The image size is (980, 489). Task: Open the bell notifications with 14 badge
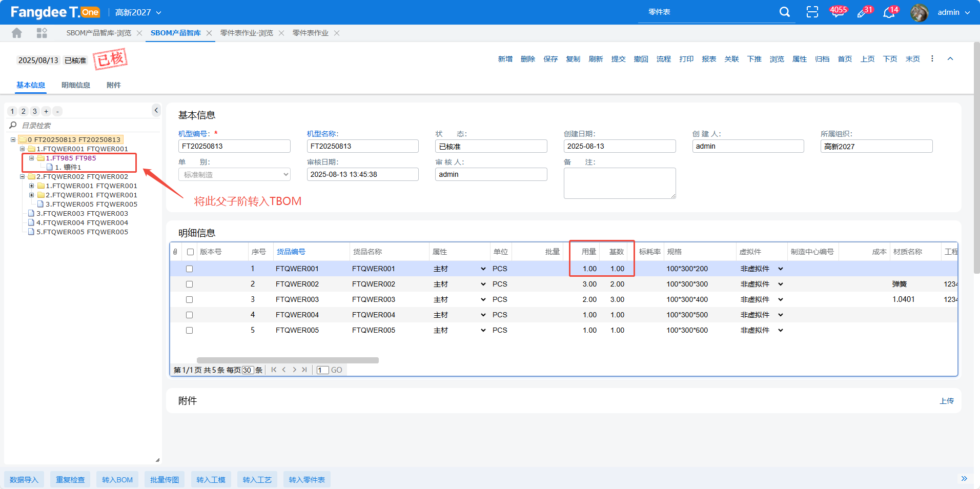point(889,13)
